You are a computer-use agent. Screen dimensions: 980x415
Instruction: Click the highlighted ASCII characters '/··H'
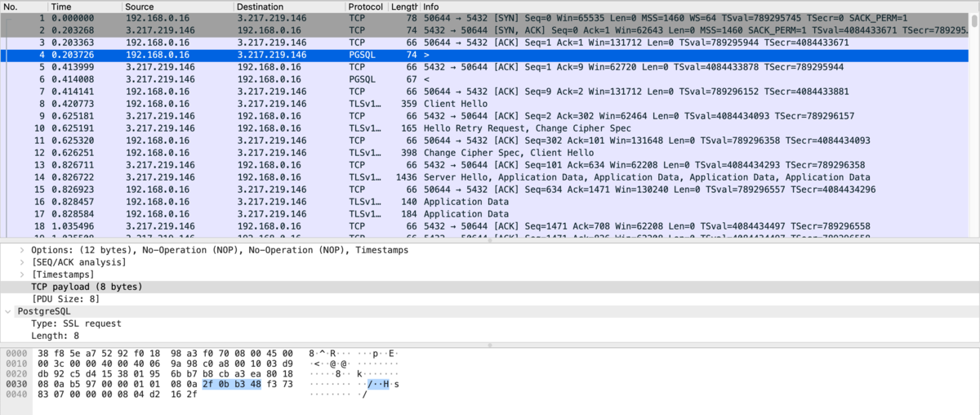point(379,385)
